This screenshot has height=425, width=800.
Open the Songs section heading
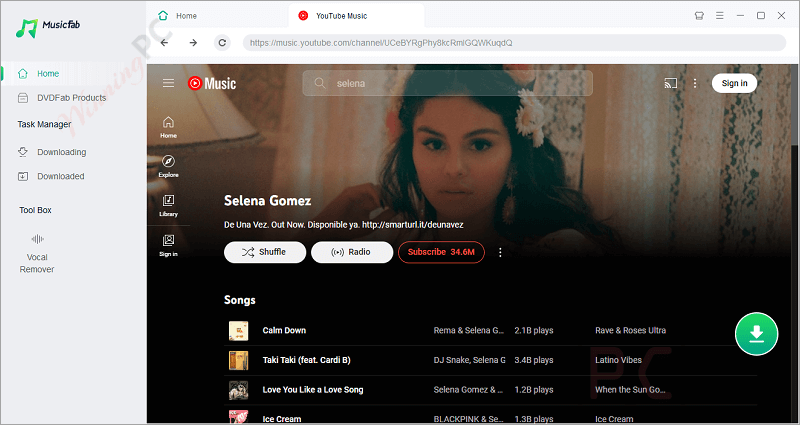click(240, 300)
